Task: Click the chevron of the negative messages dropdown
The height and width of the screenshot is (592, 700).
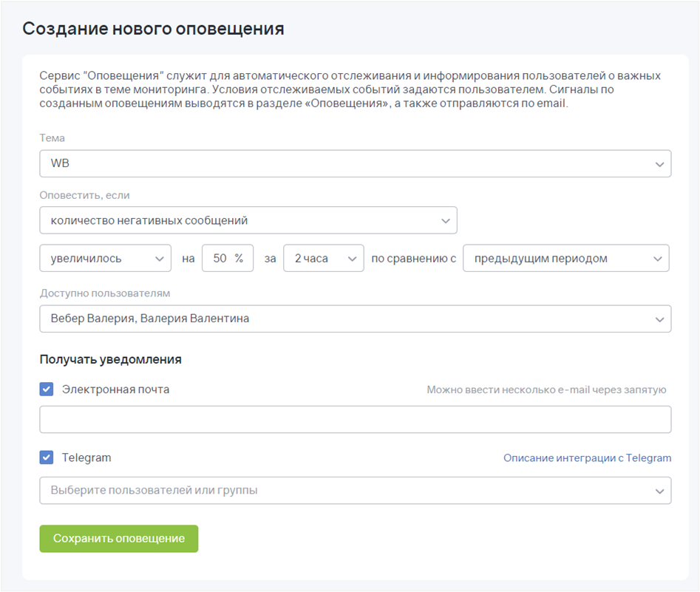Action: click(445, 221)
